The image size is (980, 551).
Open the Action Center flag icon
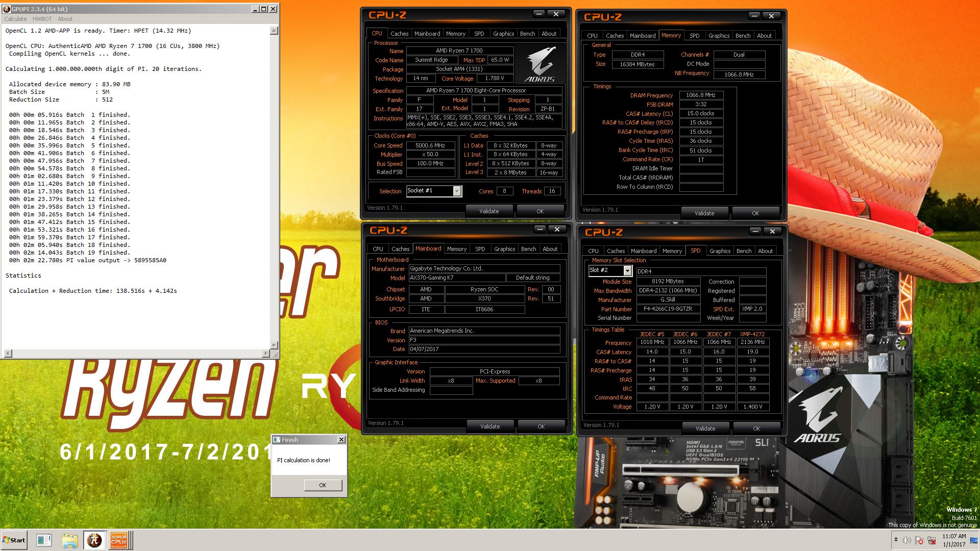pyautogui.click(x=919, y=540)
